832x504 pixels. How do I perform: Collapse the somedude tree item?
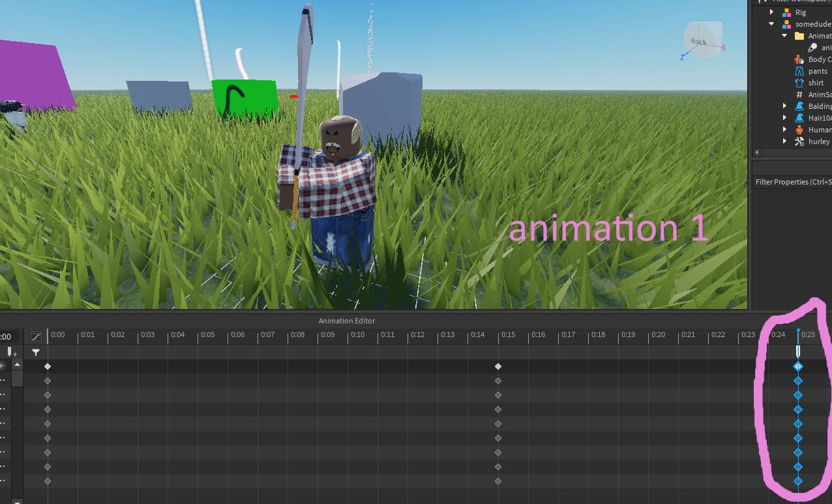click(771, 23)
